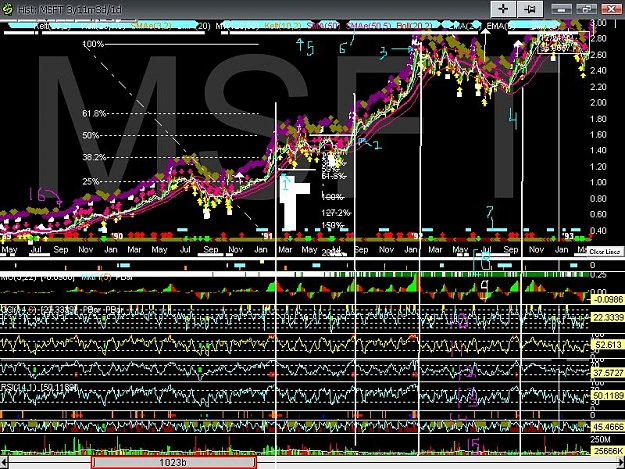625x469 pixels.
Task: Click the '91 year marker on time axis
Action: pyautogui.click(x=267, y=236)
